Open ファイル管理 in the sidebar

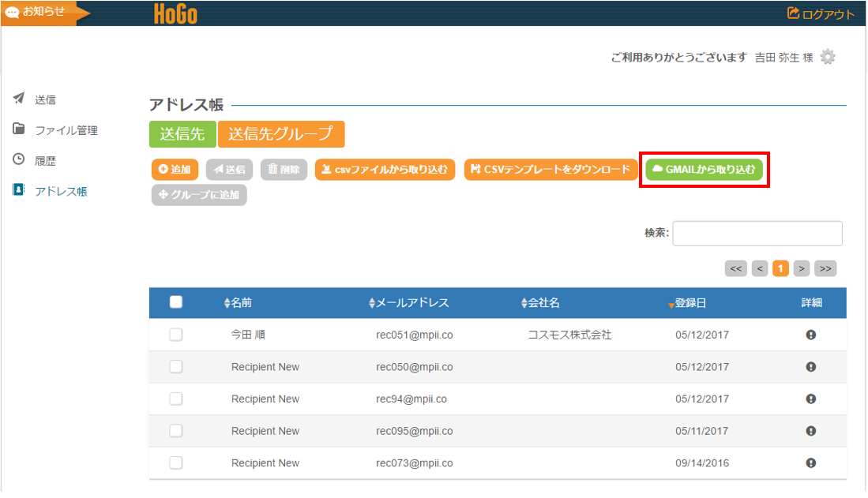coord(66,130)
